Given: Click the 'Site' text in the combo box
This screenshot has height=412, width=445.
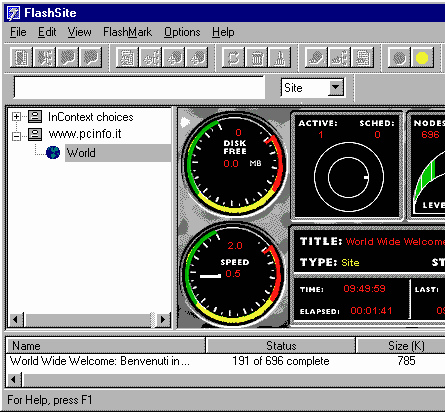Looking at the screenshot, I should coord(293,88).
